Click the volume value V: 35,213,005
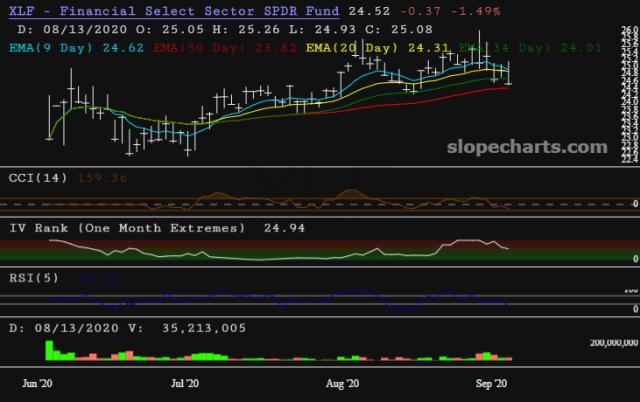 click(x=187, y=328)
